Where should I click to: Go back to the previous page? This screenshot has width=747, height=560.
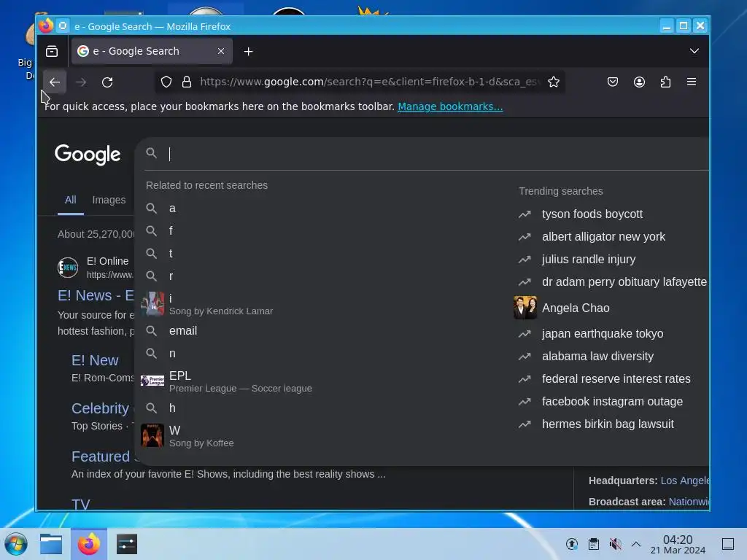tap(54, 82)
